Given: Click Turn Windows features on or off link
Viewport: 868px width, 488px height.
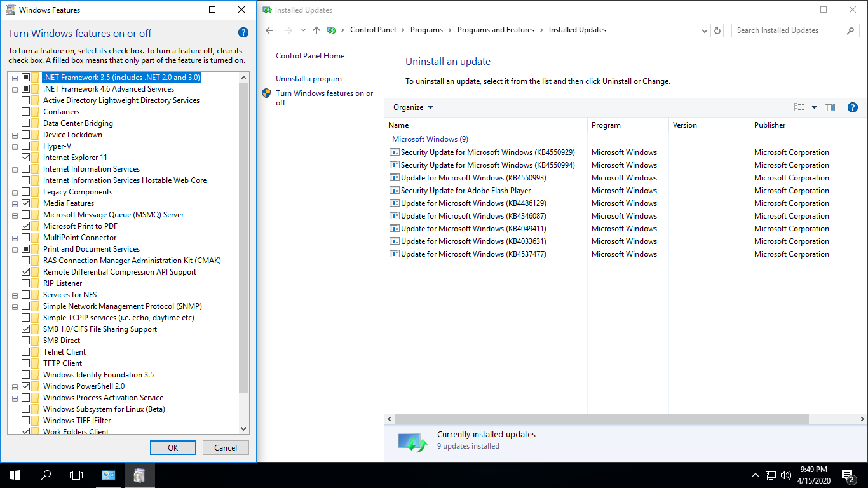Looking at the screenshot, I should (325, 98).
